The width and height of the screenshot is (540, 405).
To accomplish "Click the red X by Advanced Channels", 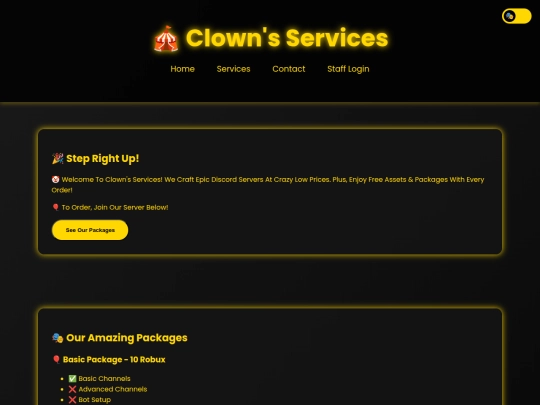I will [72, 389].
